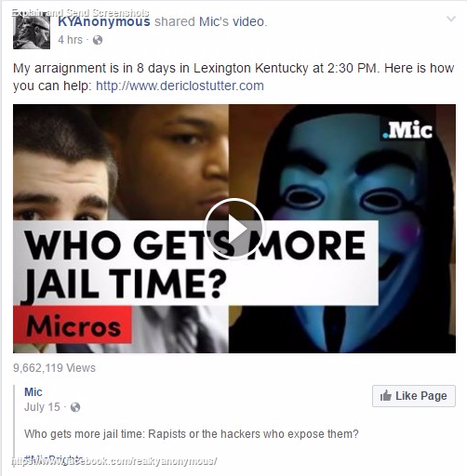The width and height of the screenshot is (467, 476).
Task: Click the red Micros label on video
Action: pyautogui.click(x=73, y=324)
